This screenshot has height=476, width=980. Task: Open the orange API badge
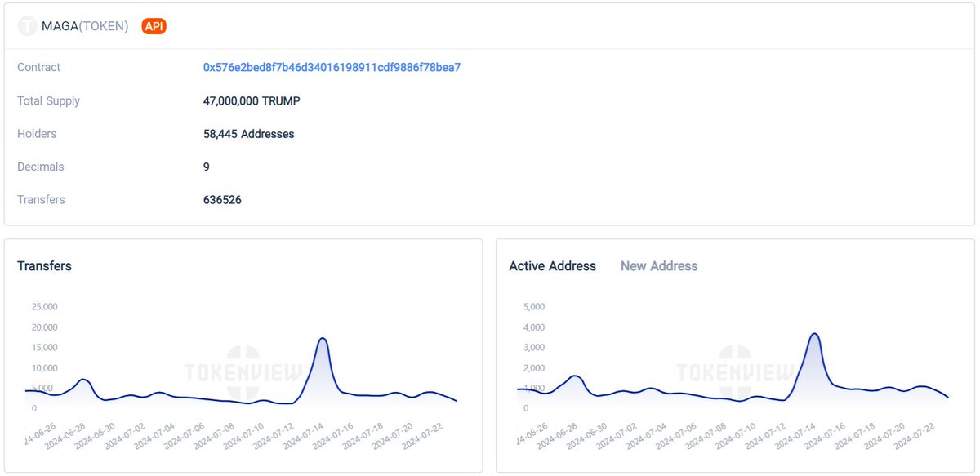click(x=154, y=26)
